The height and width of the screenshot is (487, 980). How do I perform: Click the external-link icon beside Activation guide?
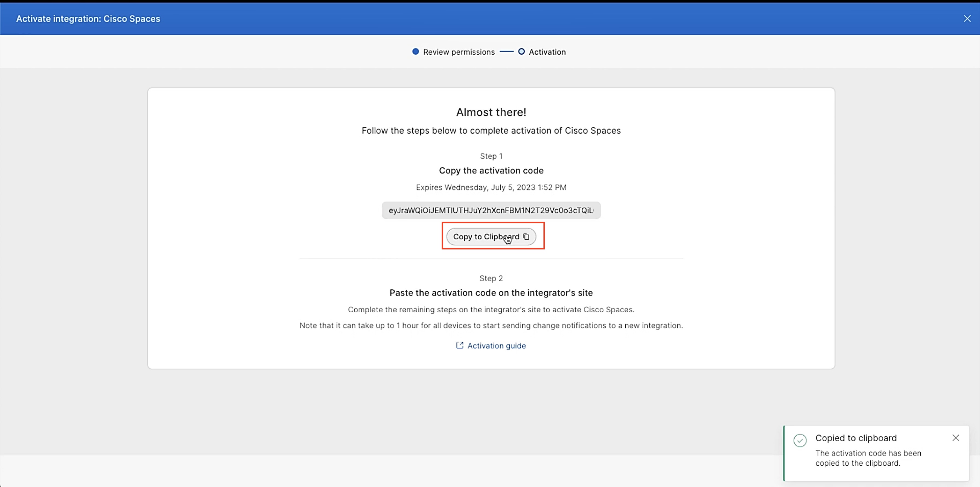[x=460, y=345]
